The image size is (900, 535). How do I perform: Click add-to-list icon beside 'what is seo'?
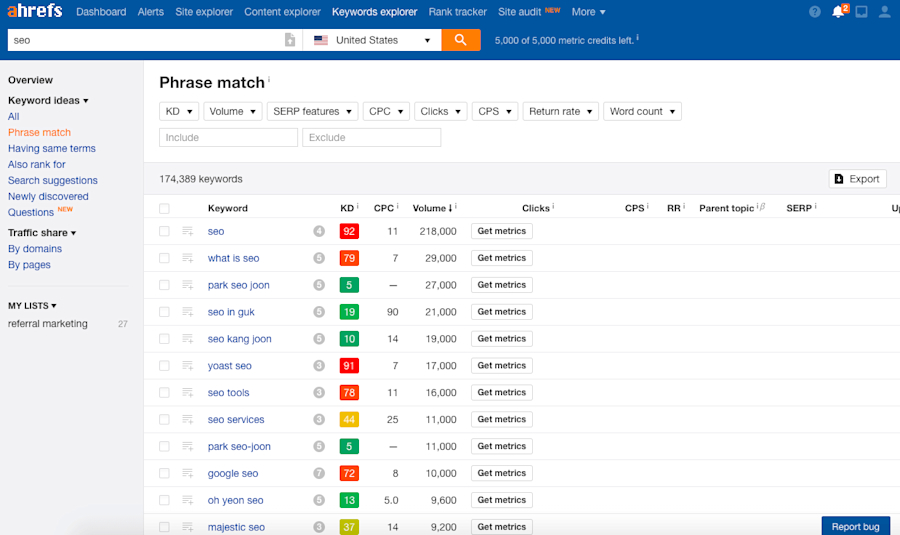pos(188,258)
